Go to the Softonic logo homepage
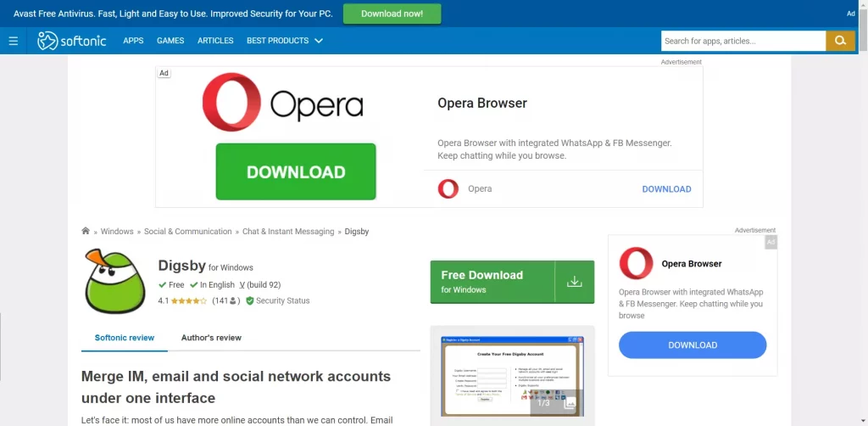Viewport: 868px width, 426px height. pos(71,41)
